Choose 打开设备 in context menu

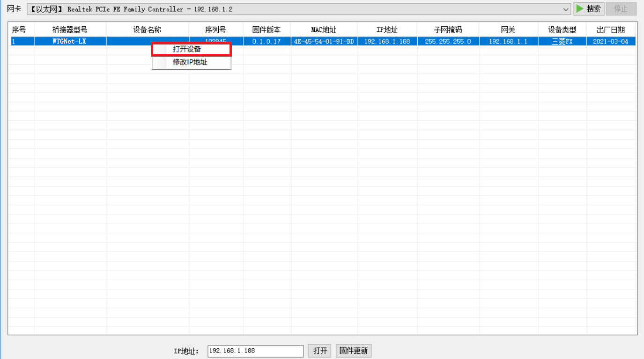click(x=191, y=49)
